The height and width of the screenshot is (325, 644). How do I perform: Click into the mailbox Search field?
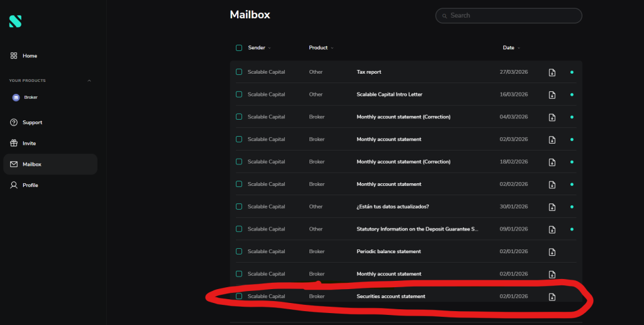pyautogui.click(x=513, y=16)
